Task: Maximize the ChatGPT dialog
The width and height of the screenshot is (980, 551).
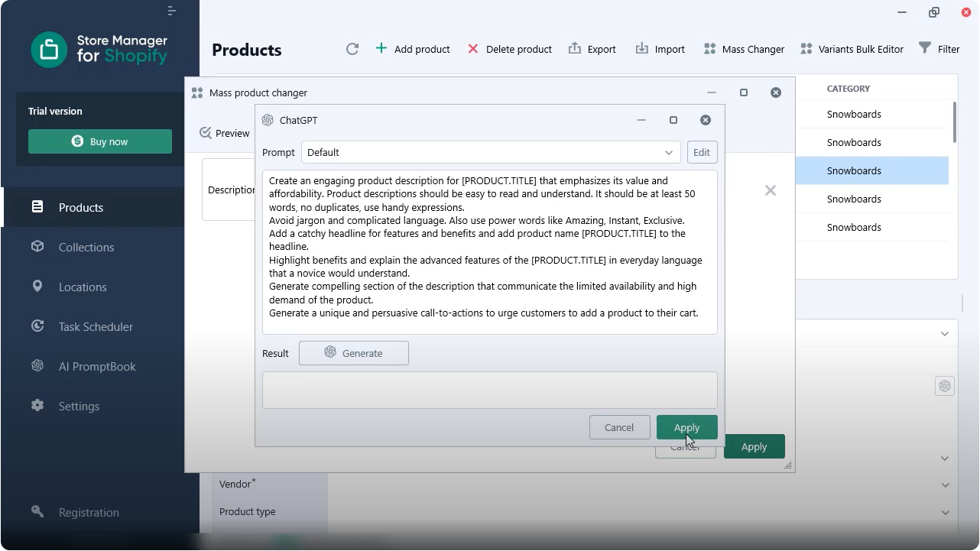Action: pos(673,120)
